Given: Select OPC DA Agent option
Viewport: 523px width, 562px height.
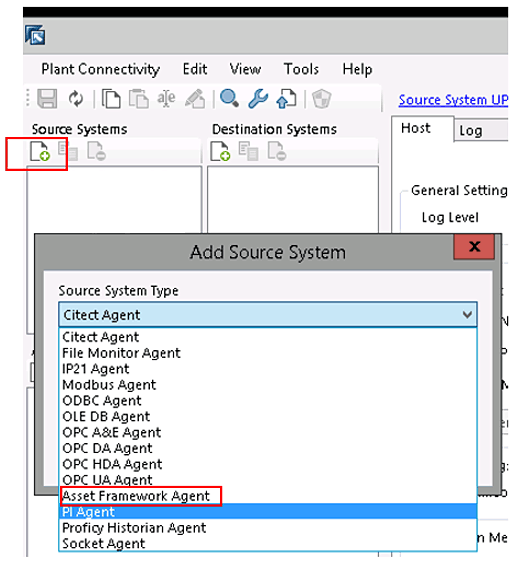Looking at the screenshot, I should click(x=268, y=448).
